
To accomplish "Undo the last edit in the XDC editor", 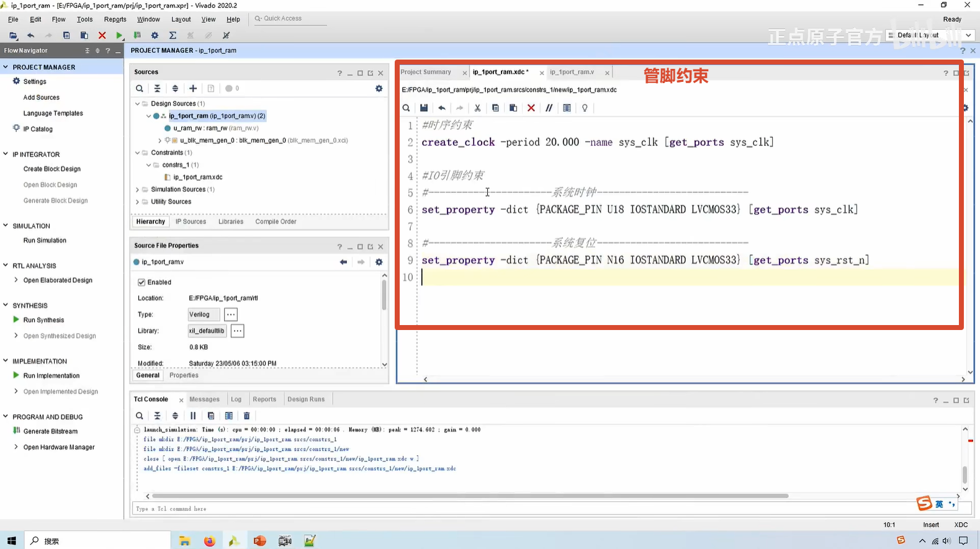I will (442, 108).
